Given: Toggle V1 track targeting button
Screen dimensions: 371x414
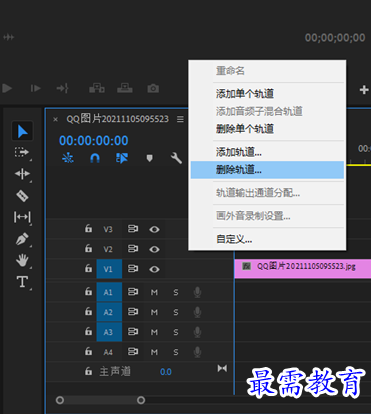Looking at the screenshot, I should point(109,269).
